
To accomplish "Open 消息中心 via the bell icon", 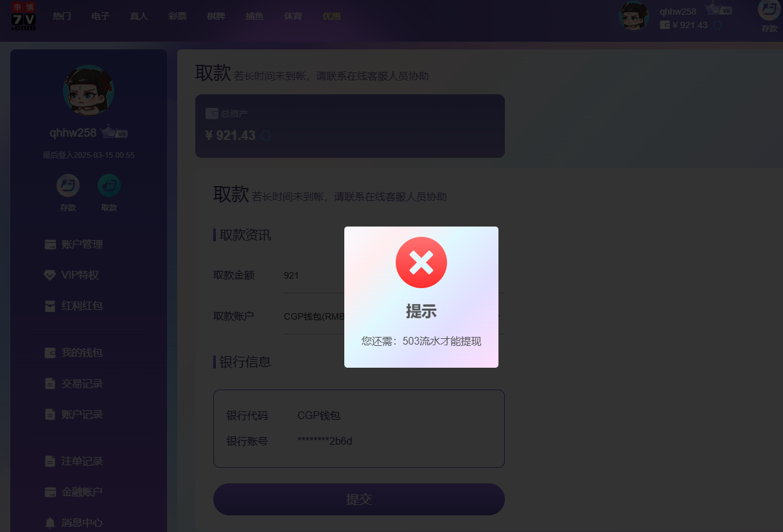I will [50, 522].
